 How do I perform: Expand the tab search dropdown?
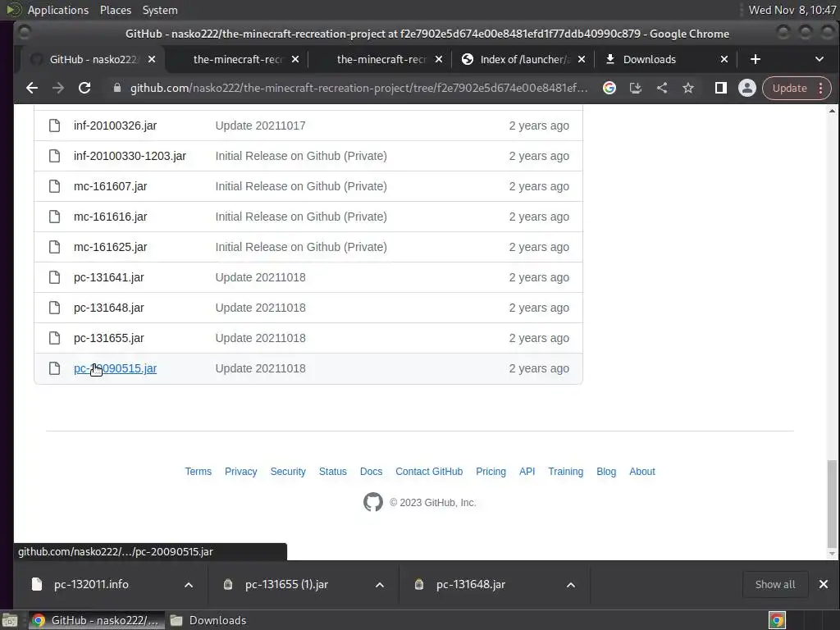click(819, 59)
